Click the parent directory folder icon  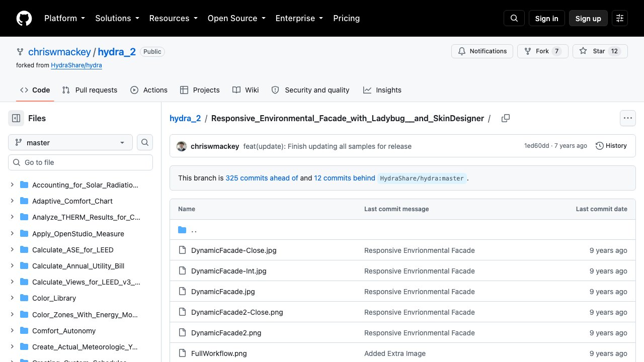[x=182, y=230]
